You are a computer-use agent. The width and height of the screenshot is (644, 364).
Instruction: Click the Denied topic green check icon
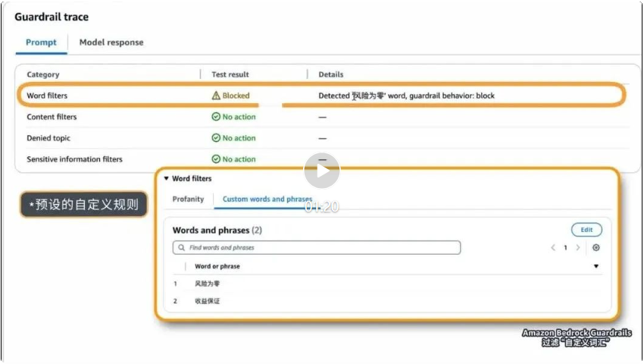point(216,139)
